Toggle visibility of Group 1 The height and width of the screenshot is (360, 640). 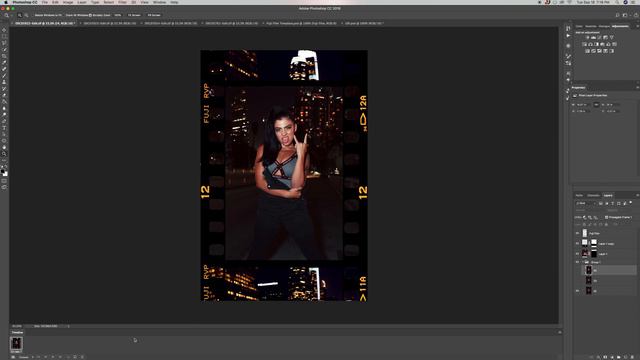tap(577, 262)
